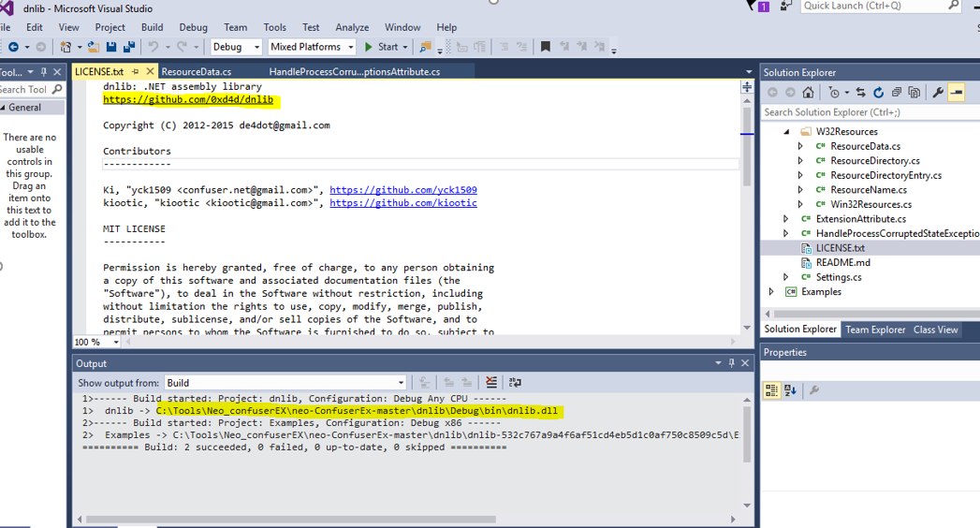
Task: Toggle the pin on the LICENSE.txt tab
Action: pyautogui.click(x=135, y=72)
